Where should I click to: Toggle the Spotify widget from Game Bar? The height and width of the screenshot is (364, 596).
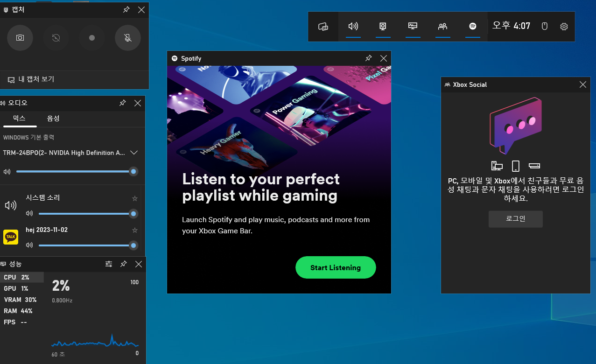pyautogui.click(x=473, y=27)
